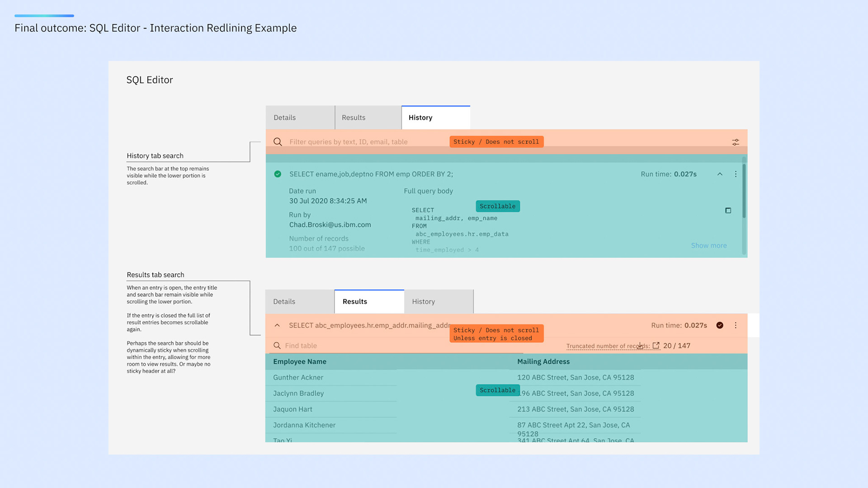The width and height of the screenshot is (868, 488).
Task: Click the dark checkmark status icon
Action: (x=720, y=325)
